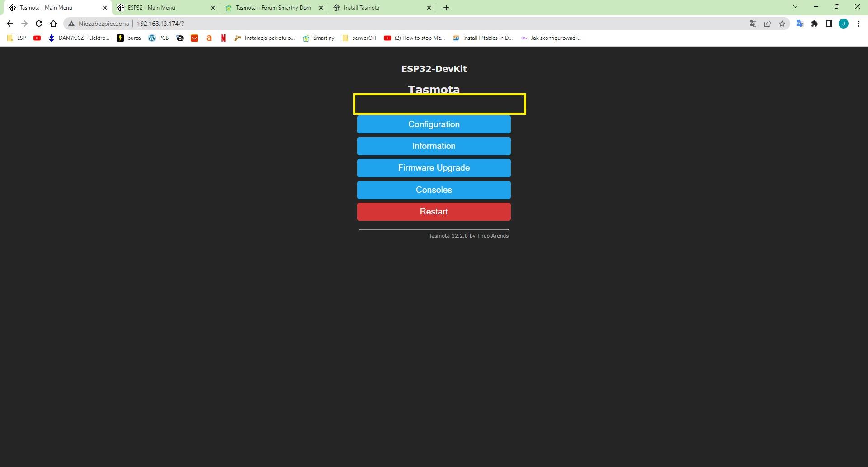868x467 pixels.
Task: Click the ESP32-DevKit heading text
Action: point(434,69)
